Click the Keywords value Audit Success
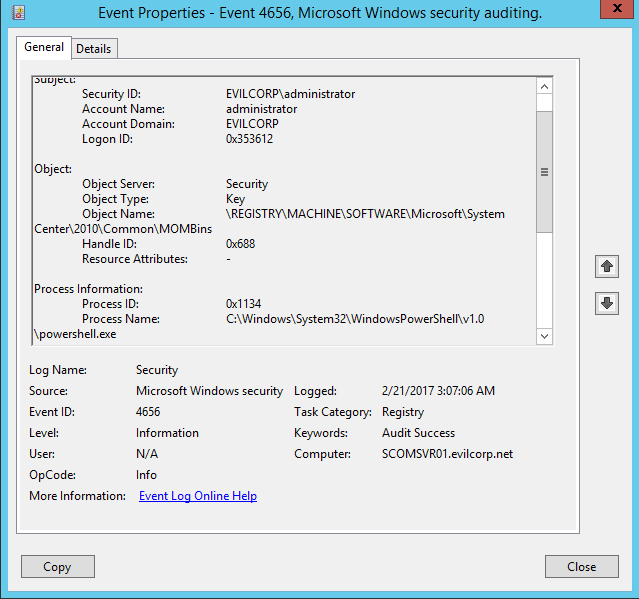The height and width of the screenshot is (599, 639). (x=418, y=433)
